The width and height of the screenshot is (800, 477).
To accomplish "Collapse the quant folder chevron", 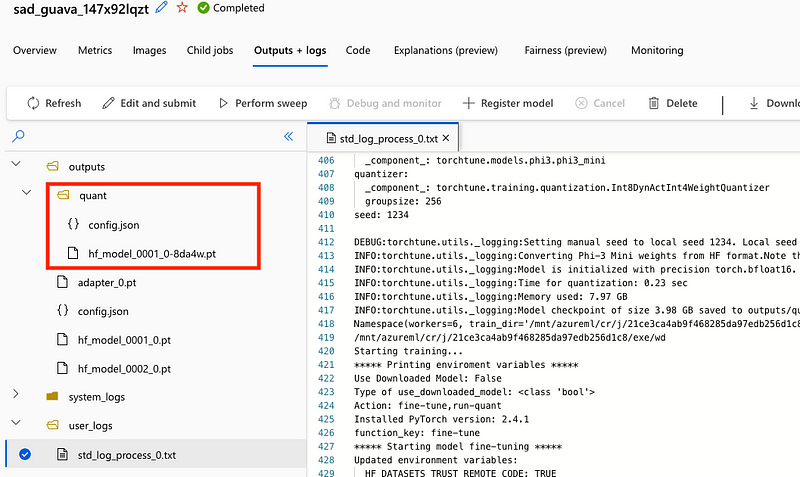I will pyautogui.click(x=27, y=195).
